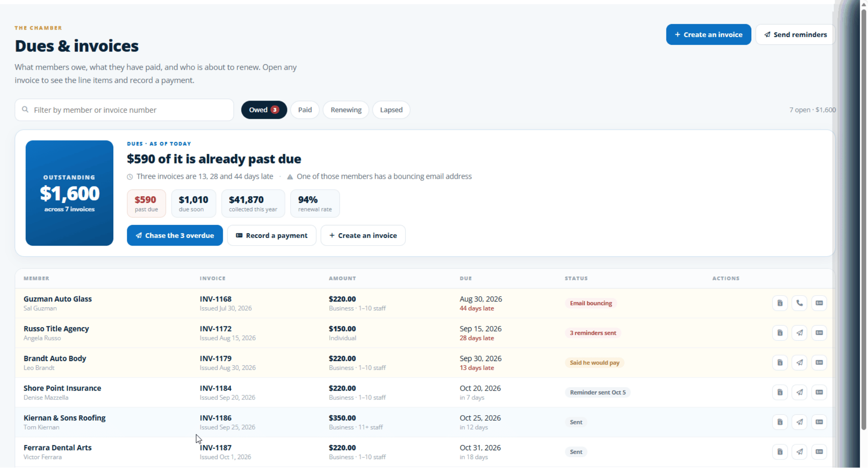Click the paper plane icon in the Russo Title Agency row
The height and width of the screenshot is (468, 868).
click(x=799, y=333)
